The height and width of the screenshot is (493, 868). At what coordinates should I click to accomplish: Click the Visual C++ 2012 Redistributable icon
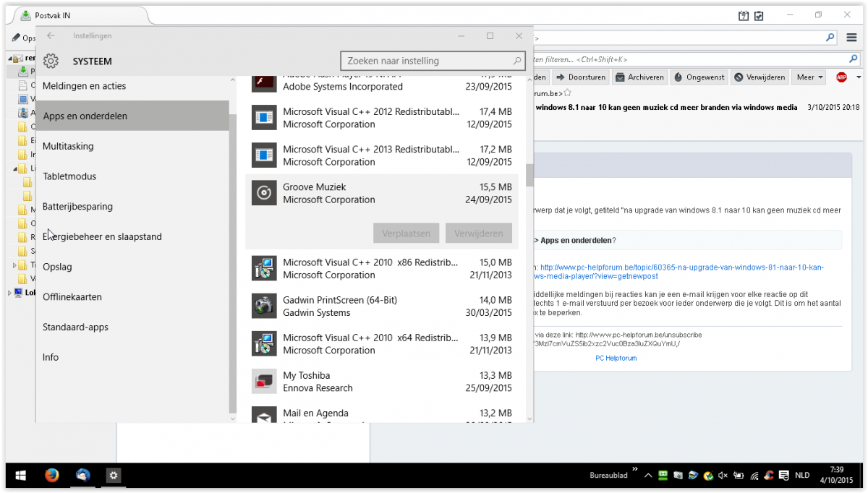264,118
